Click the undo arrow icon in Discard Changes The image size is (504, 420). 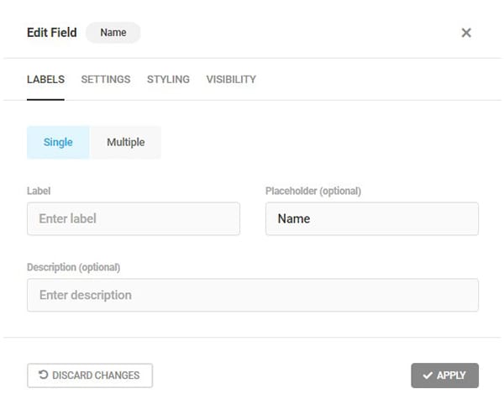point(44,375)
